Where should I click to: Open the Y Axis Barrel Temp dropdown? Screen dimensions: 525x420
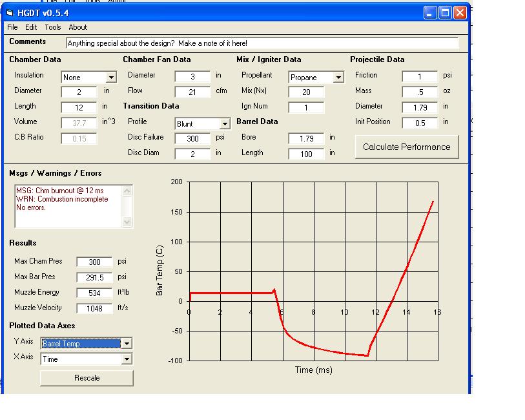(x=126, y=344)
